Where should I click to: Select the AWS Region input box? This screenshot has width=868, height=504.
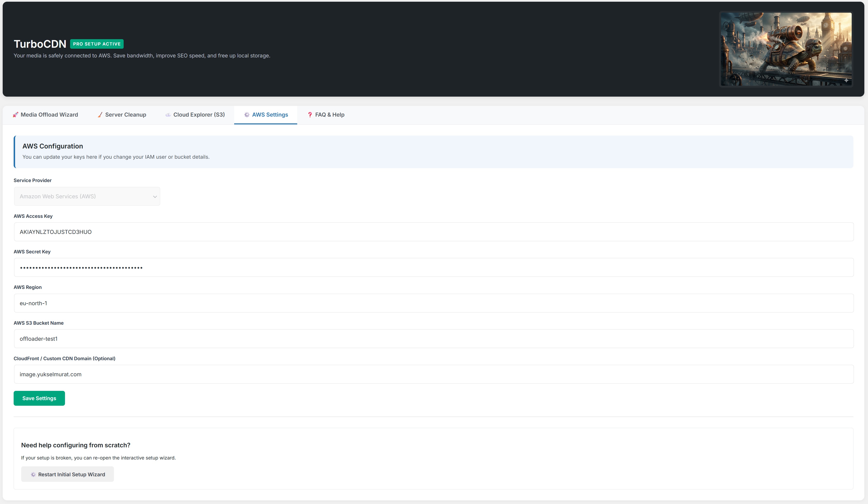[x=433, y=303]
